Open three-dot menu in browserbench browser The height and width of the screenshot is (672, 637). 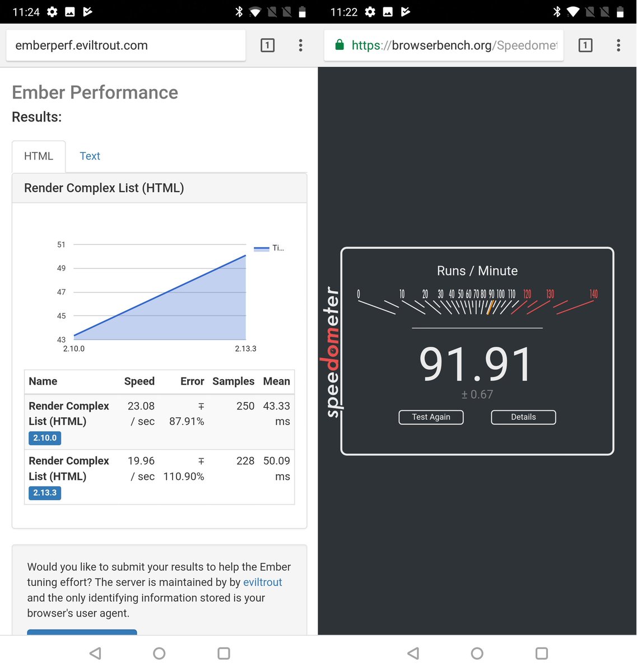point(619,45)
